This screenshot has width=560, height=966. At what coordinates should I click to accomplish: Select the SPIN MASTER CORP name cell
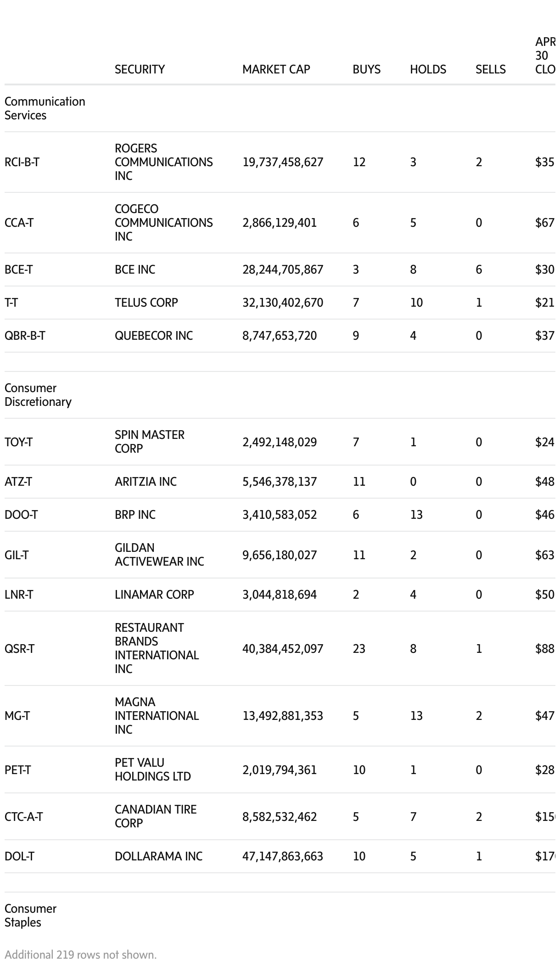point(149,442)
